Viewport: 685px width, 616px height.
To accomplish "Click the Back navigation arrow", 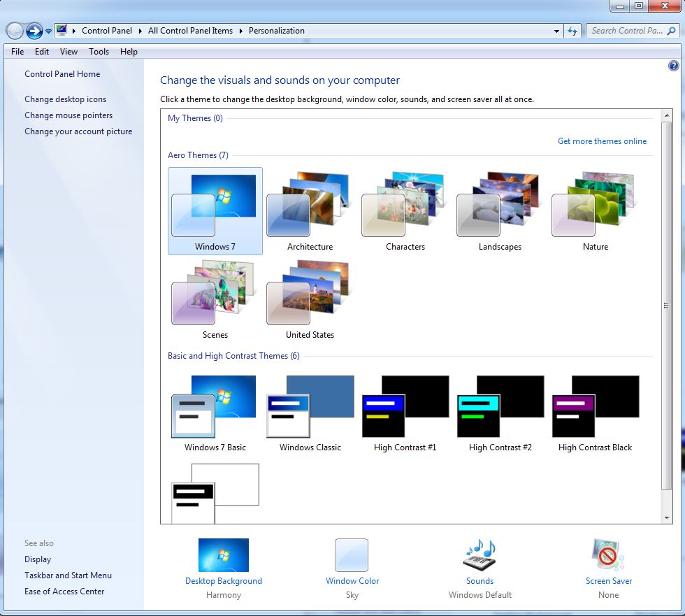I will pyautogui.click(x=15, y=31).
